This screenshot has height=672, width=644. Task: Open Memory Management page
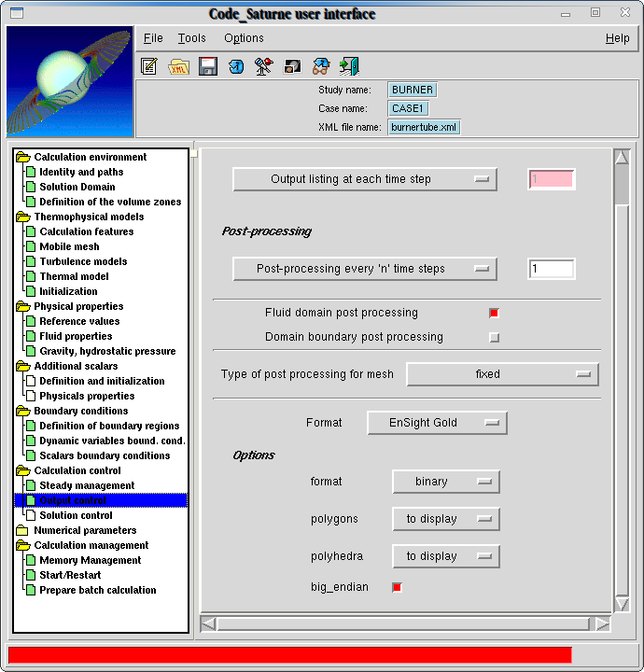[90, 560]
